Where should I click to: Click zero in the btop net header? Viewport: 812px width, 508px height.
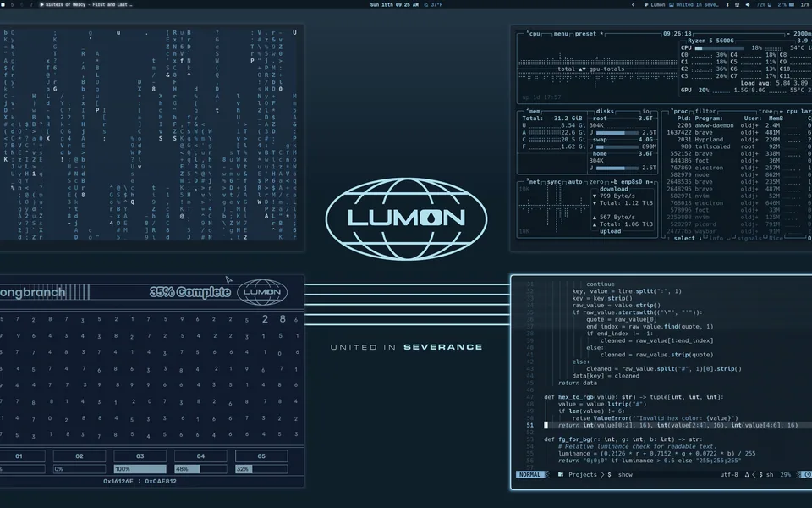click(x=596, y=182)
